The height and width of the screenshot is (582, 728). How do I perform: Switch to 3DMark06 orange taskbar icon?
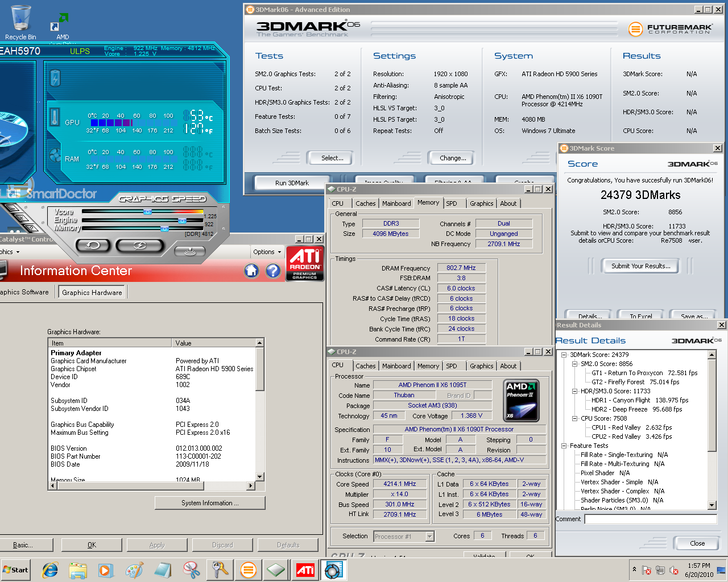pyautogui.click(x=248, y=569)
